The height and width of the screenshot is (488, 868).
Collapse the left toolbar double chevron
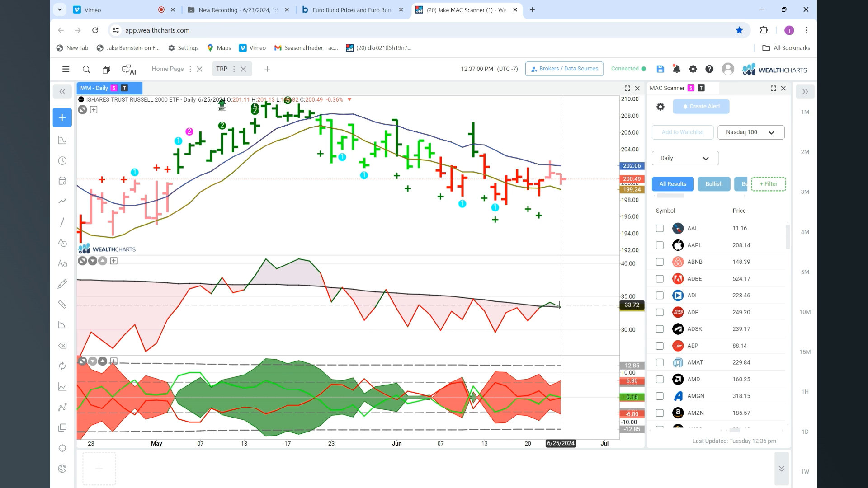(x=62, y=92)
